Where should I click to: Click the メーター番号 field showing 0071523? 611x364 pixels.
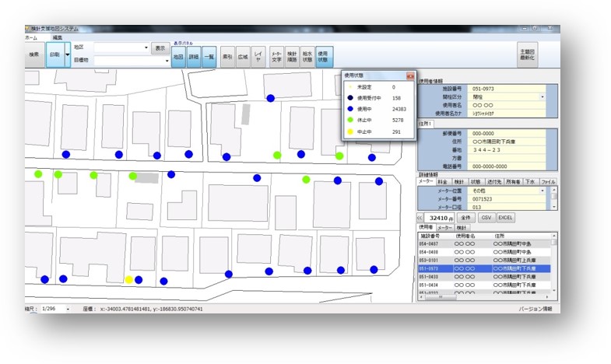click(x=506, y=199)
